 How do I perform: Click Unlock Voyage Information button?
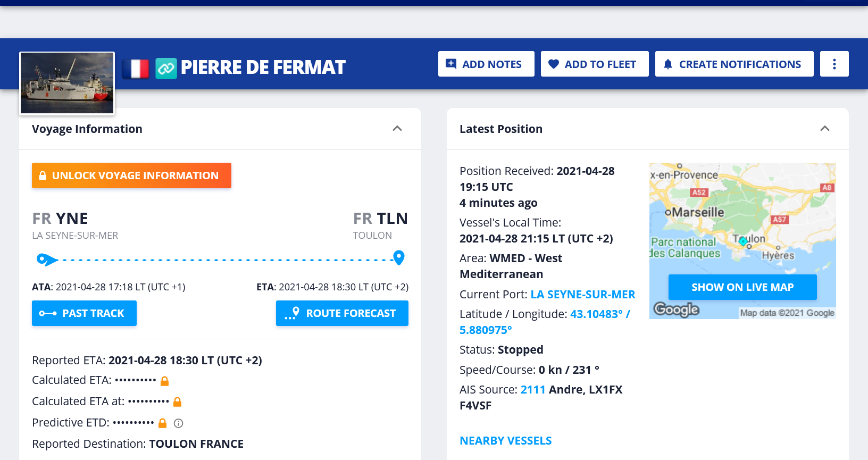(131, 175)
